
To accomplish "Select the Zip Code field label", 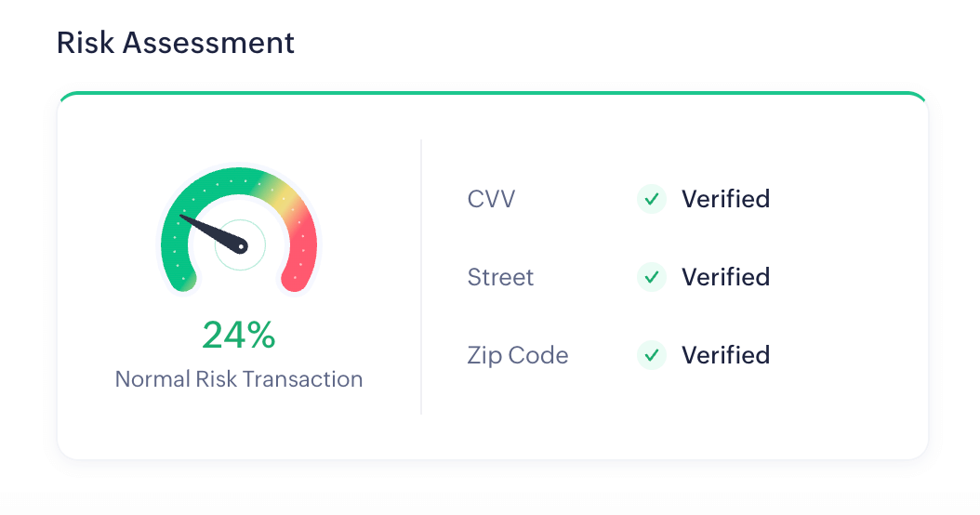I will 517,355.
